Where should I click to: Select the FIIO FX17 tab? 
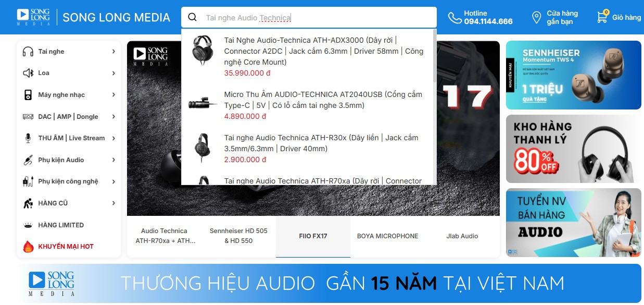click(x=313, y=236)
